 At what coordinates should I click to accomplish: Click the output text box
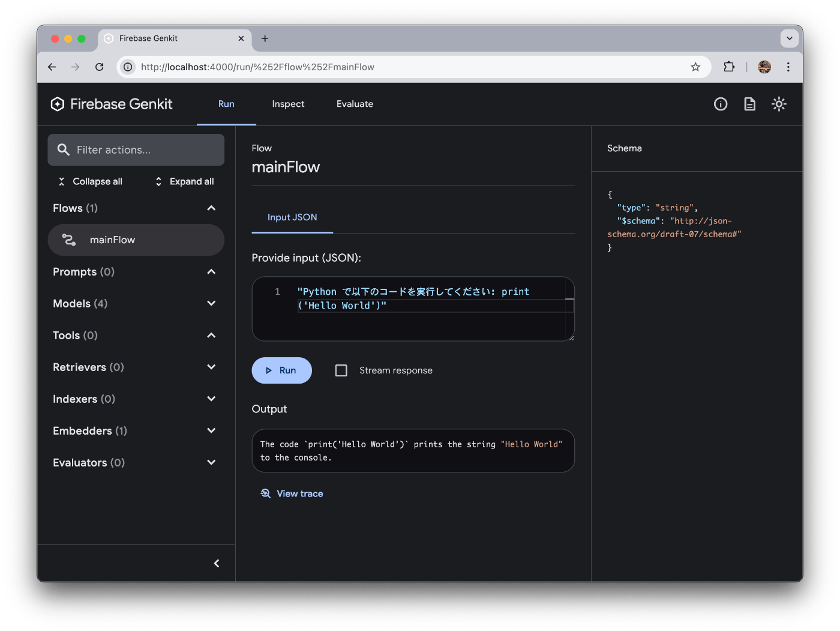(x=413, y=451)
